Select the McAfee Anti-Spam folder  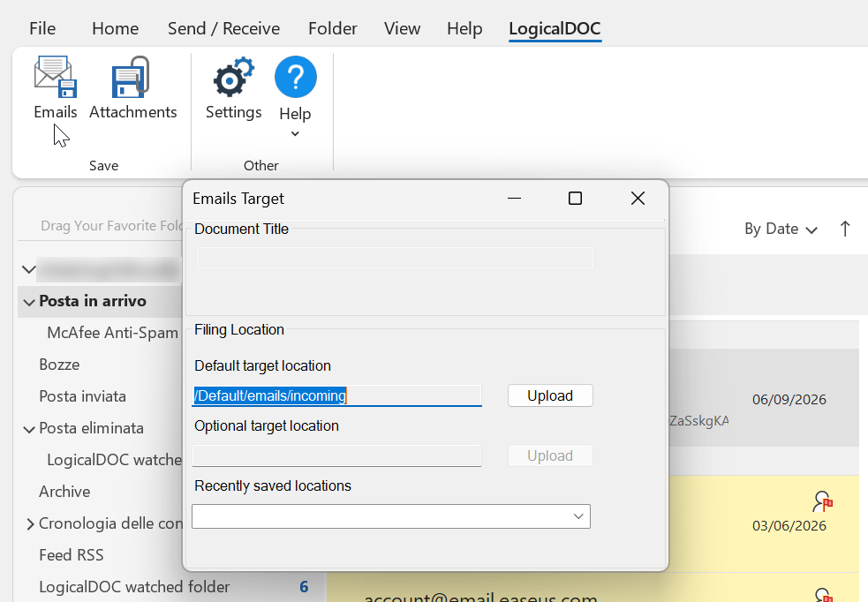(x=112, y=333)
